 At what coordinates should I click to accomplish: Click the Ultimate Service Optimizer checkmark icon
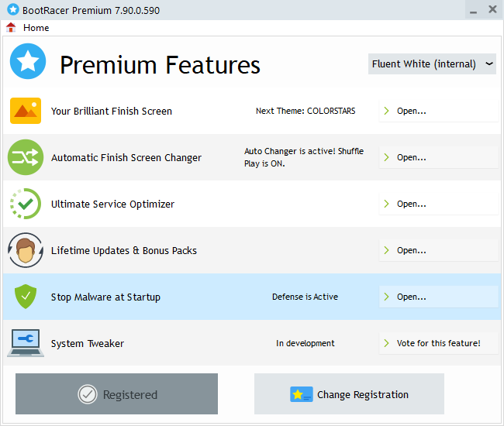(x=26, y=204)
